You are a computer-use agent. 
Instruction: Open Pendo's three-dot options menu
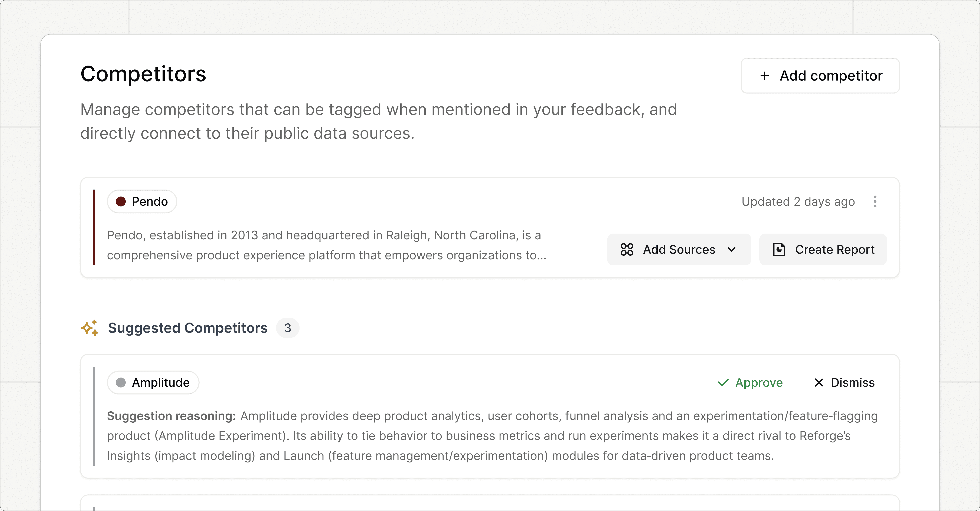coord(875,201)
